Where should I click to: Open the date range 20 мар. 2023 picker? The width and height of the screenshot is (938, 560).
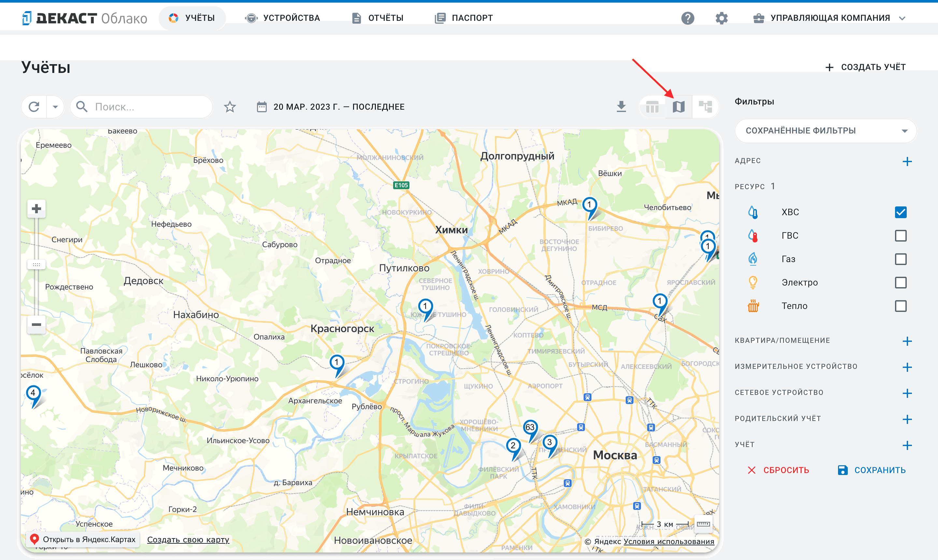pyautogui.click(x=330, y=107)
